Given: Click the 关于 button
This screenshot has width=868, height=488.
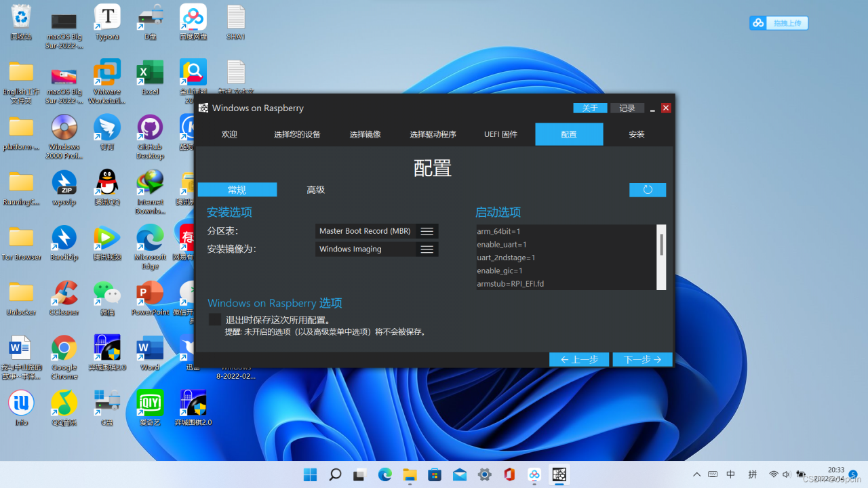Looking at the screenshot, I should (x=590, y=108).
